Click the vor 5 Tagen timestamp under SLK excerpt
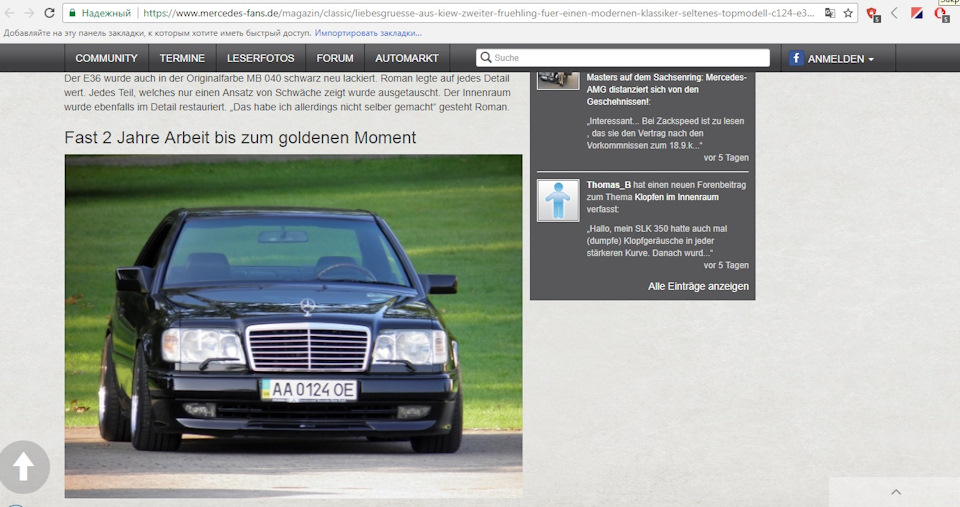 [x=726, y=265]
